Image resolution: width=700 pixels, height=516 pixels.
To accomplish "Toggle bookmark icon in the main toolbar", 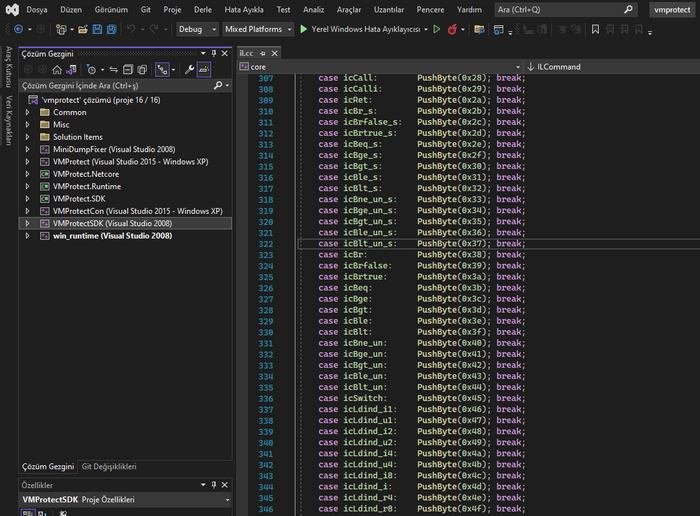I will click(x=595, y=29).
